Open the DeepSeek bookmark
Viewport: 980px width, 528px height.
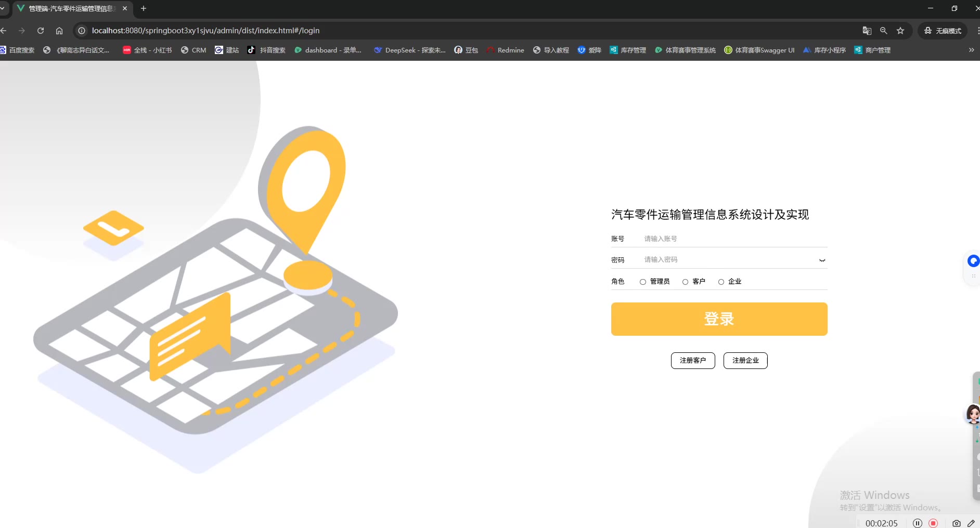tap(410, 50)
